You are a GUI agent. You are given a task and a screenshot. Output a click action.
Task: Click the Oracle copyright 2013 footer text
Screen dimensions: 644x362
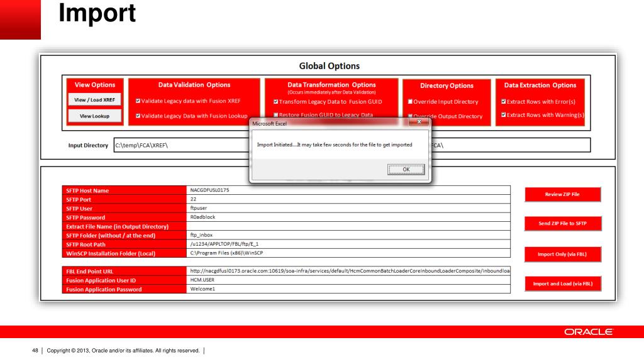pos(123,351)
